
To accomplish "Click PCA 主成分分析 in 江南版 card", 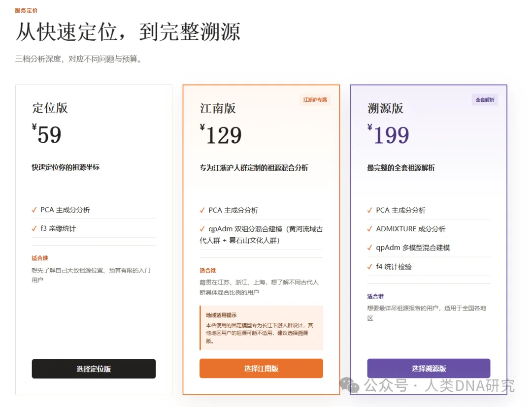I will tap(233, 210).
